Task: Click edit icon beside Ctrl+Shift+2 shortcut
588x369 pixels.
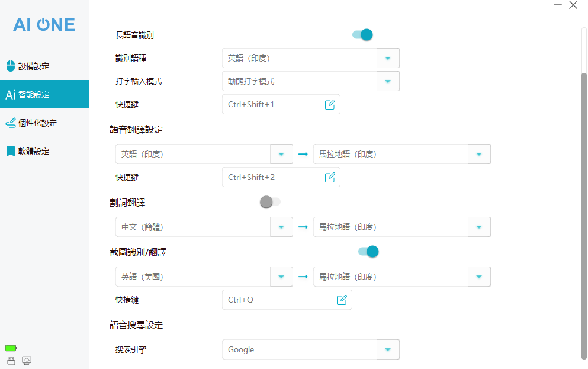Action: point(330,177)
